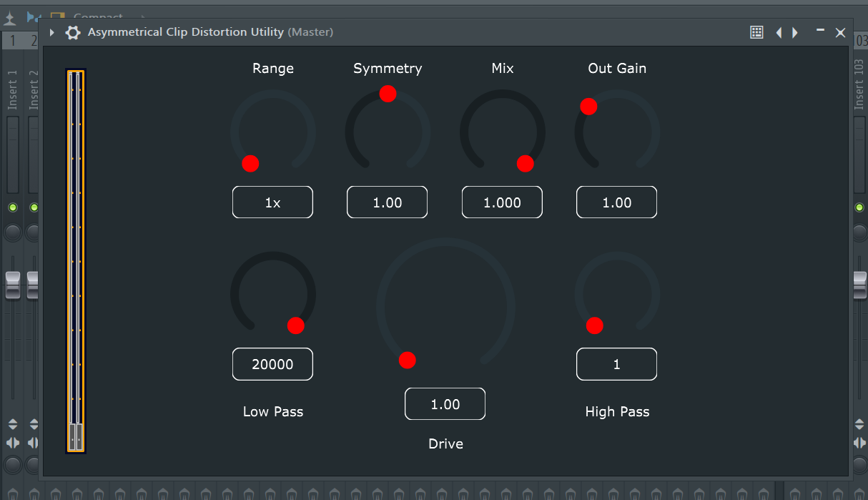
Task: Click the High Pass label
Action: [x=617, y=411]
